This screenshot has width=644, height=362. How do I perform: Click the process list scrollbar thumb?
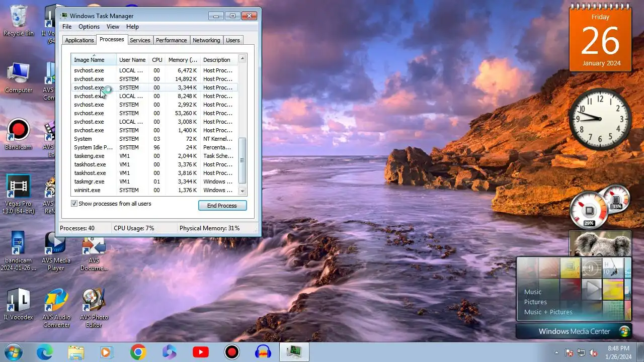tap(243, 160)
